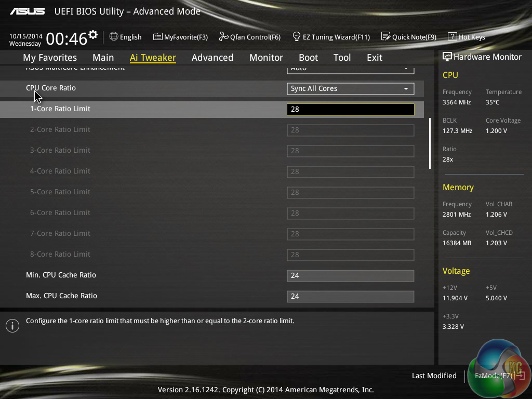Click the 4-Core Ratio Limit field

(351, 171)
